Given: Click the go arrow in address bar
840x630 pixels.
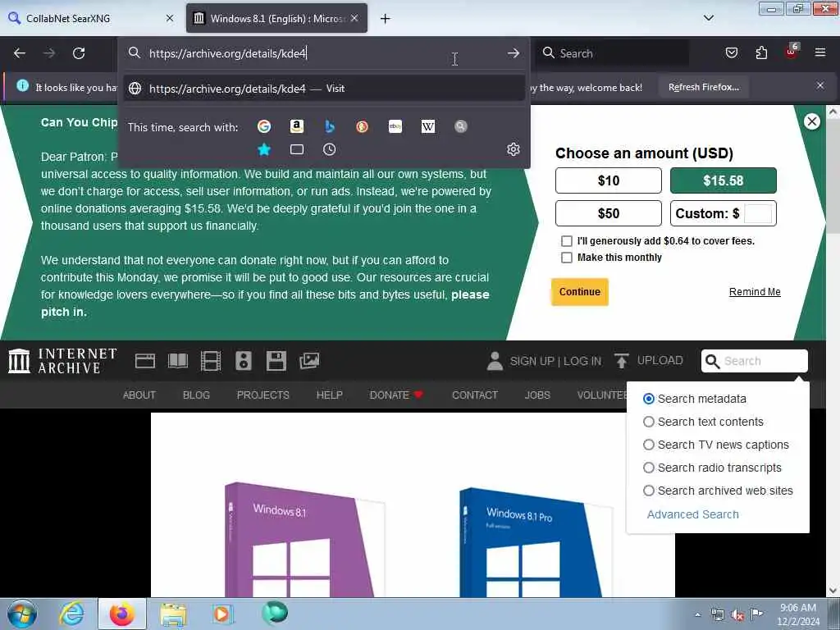Looking at the screenshot, I should (514, 53).
